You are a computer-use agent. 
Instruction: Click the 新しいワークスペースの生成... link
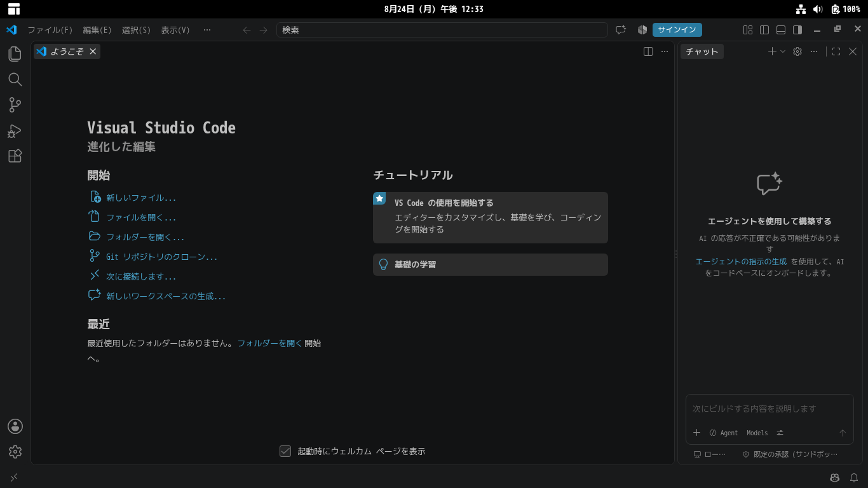[x=166, y=296]
